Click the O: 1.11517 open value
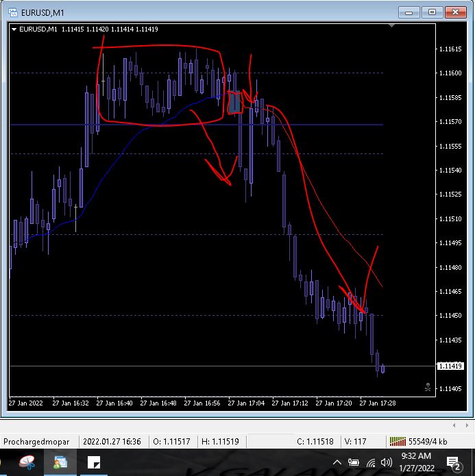 pos(171,441)
